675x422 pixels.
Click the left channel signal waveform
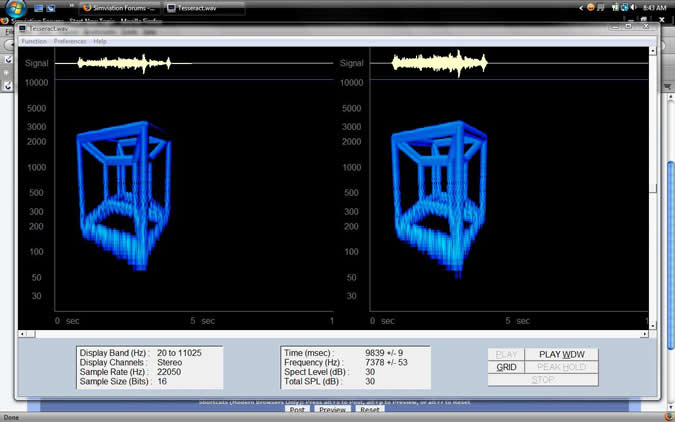pos(124,63)
